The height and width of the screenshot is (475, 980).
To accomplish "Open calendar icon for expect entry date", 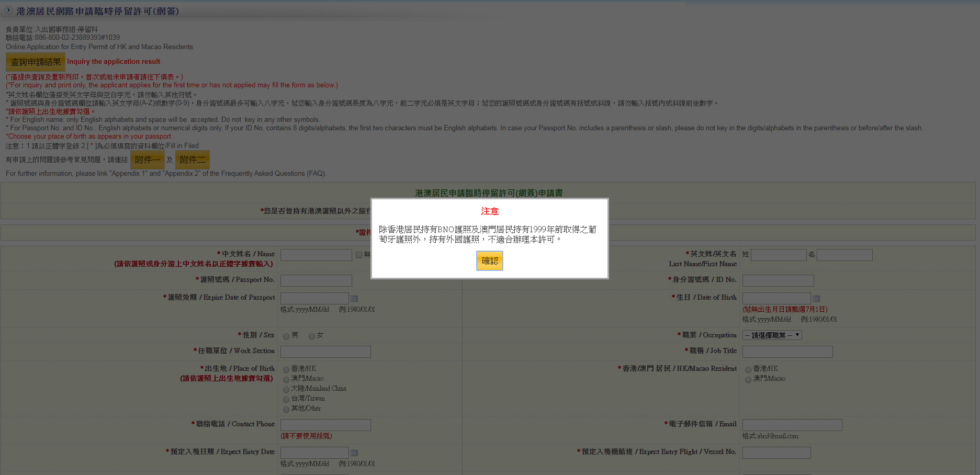I will (354, 453).
